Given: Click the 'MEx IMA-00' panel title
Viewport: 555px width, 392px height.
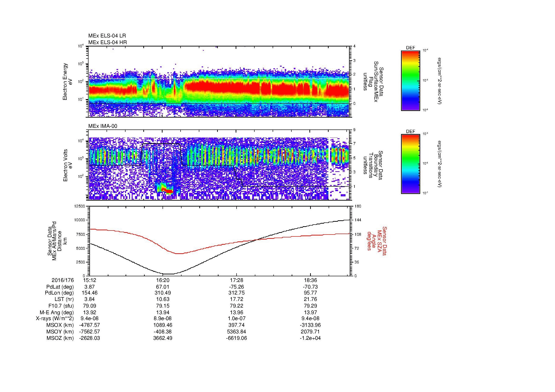Looking at the screenshot, I should click(103, 126).
